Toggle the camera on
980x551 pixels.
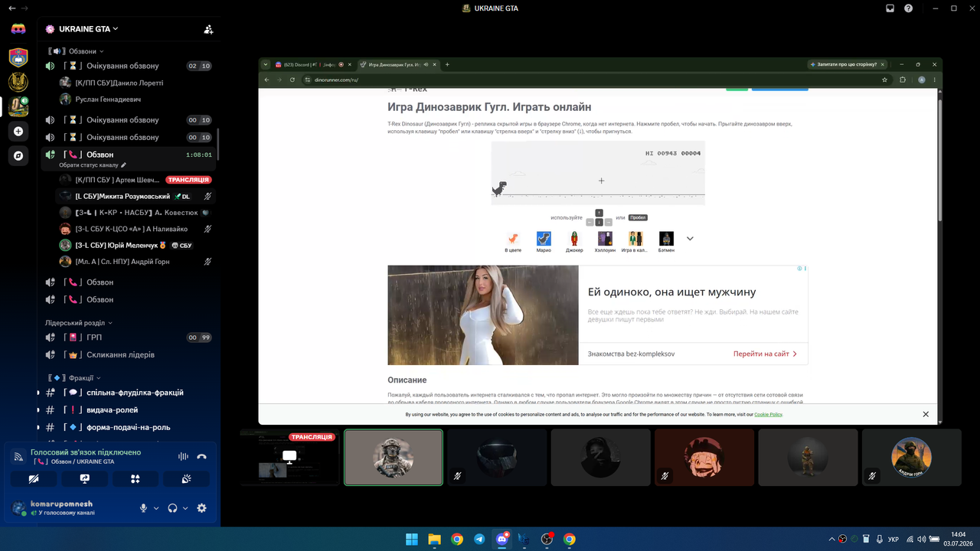pos(34,479)
